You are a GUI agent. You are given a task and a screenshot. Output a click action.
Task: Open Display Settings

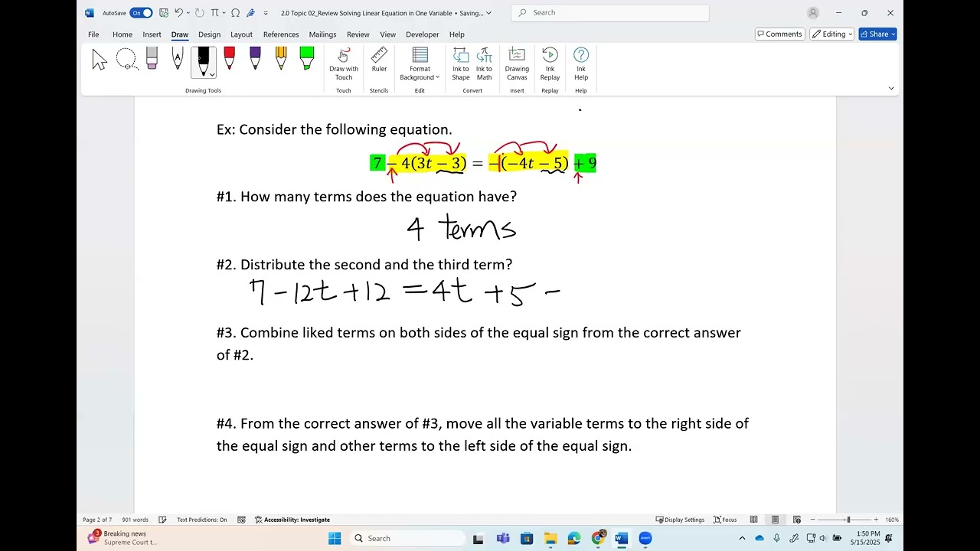pos(680,520)
